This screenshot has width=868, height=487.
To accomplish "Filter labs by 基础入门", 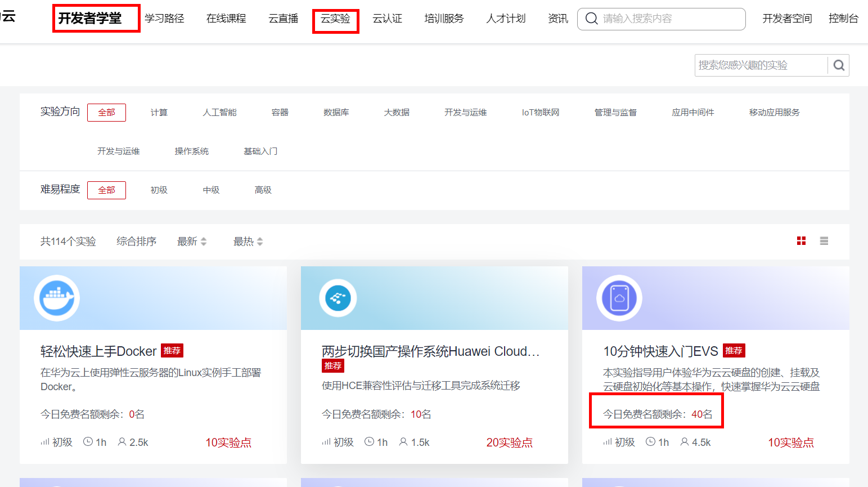I will click(x=260, y=151).
